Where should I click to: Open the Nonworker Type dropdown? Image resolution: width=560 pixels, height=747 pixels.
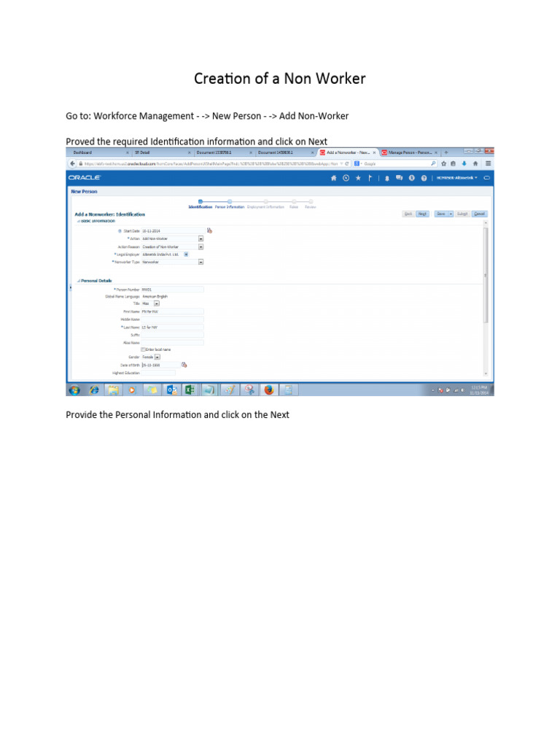(x=201, y=262)
